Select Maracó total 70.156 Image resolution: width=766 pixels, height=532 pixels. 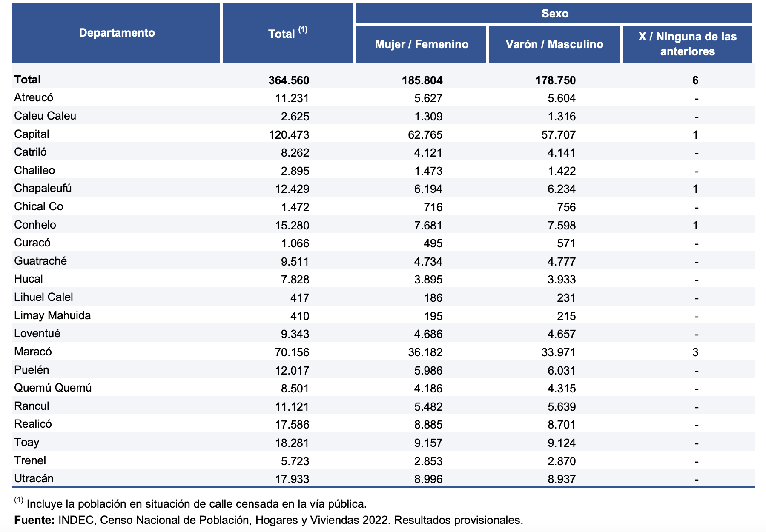(292, 352)
